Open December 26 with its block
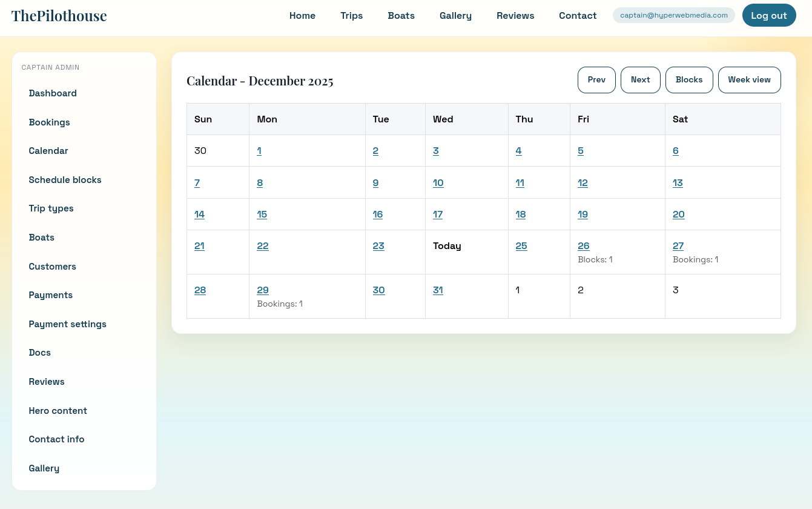 coord(583,245)
